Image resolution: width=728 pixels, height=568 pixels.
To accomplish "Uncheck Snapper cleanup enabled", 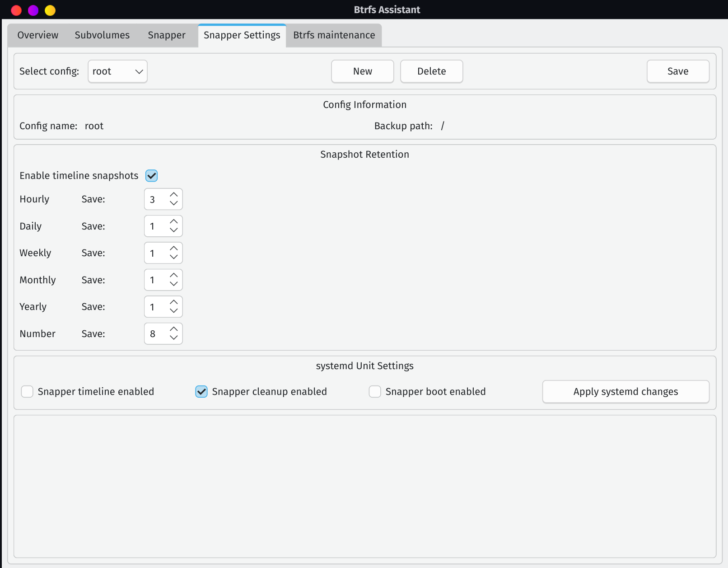I will 201,392.
